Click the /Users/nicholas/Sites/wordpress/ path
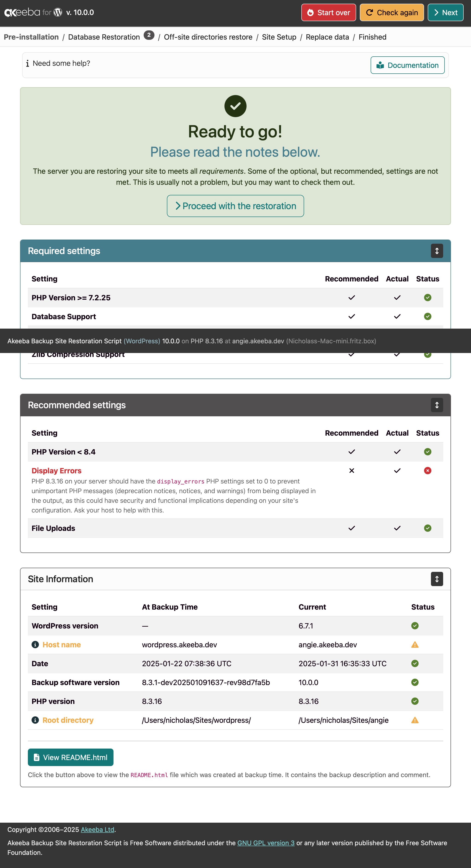This screenshot has width=471, height=868. (196, 720)
